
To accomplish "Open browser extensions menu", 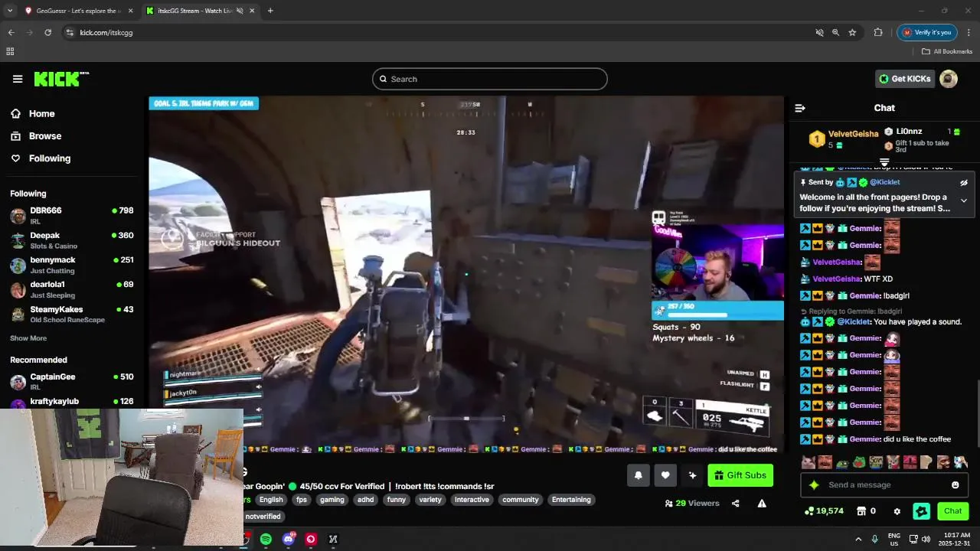I will 878,33.
